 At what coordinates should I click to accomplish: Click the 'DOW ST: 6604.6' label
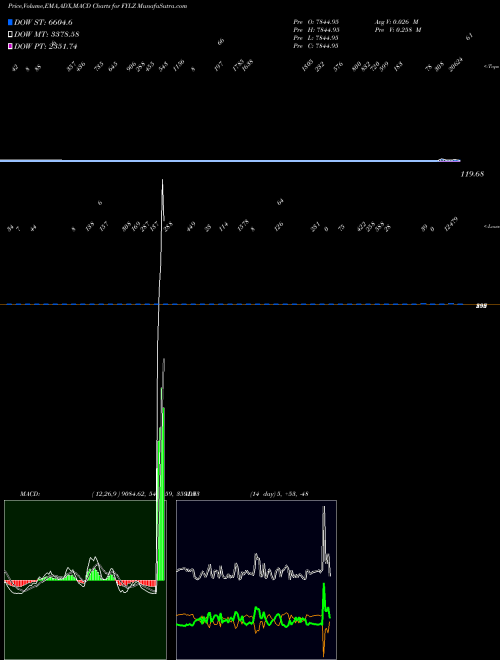[x=43, y=22]
